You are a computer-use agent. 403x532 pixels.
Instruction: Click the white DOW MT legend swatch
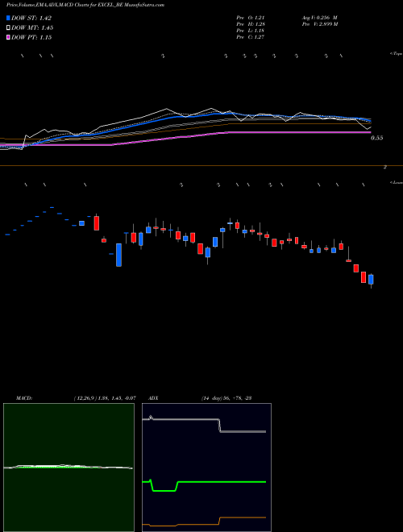(8, 28)
